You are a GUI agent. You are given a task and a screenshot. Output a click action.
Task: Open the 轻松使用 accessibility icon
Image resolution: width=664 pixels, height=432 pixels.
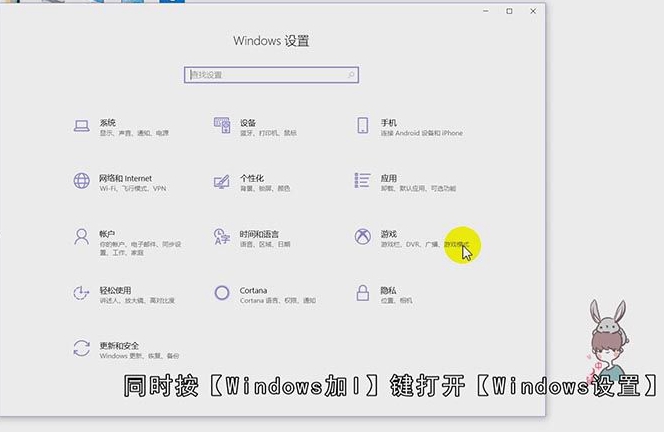(82, 293)
